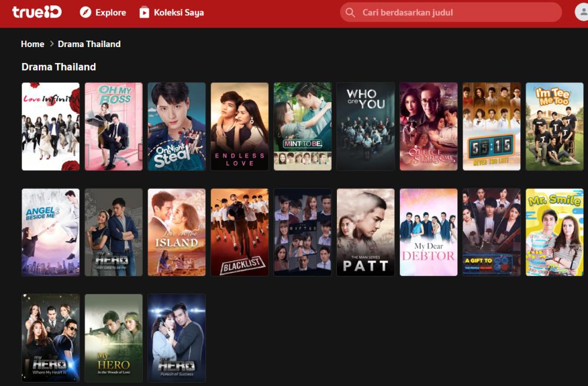Select My Dear Debtor poster
Image resolution: width=588 pixels, height=386 pixels.
coord(429,232)
